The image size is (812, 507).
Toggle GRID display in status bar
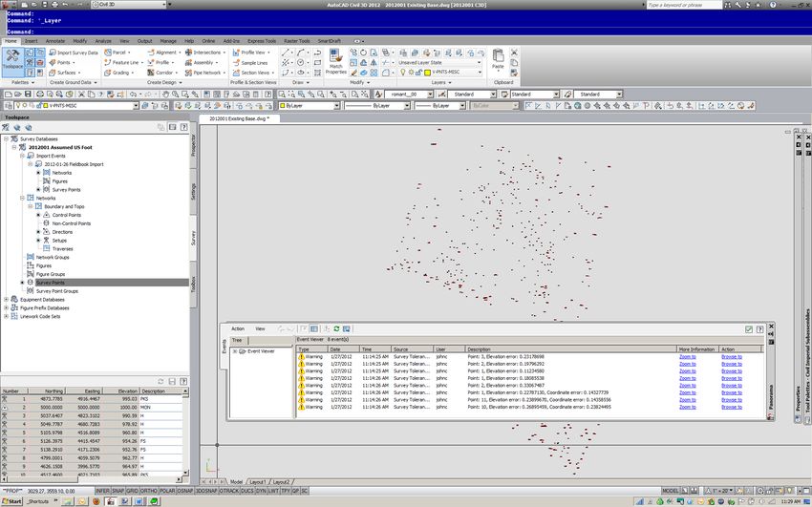132,491
